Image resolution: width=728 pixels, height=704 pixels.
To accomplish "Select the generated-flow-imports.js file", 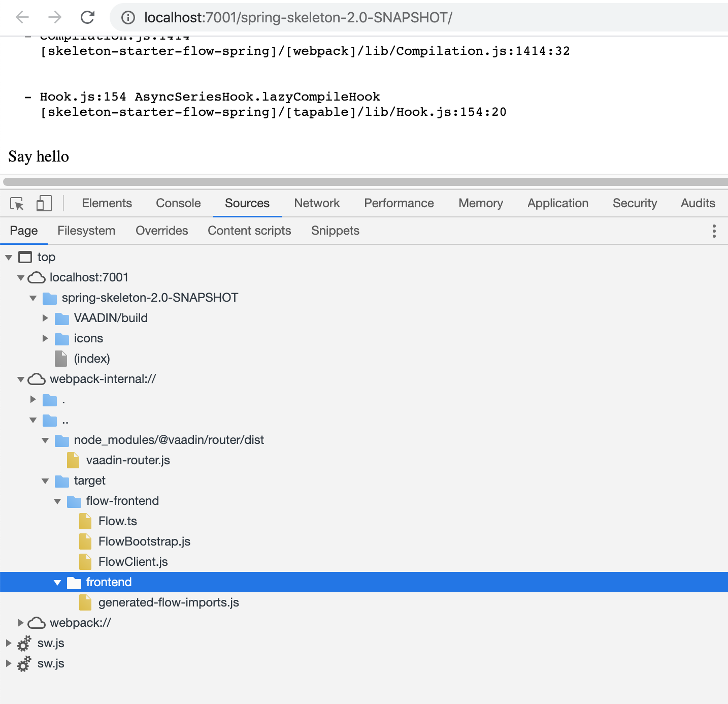I will (168, 602).
